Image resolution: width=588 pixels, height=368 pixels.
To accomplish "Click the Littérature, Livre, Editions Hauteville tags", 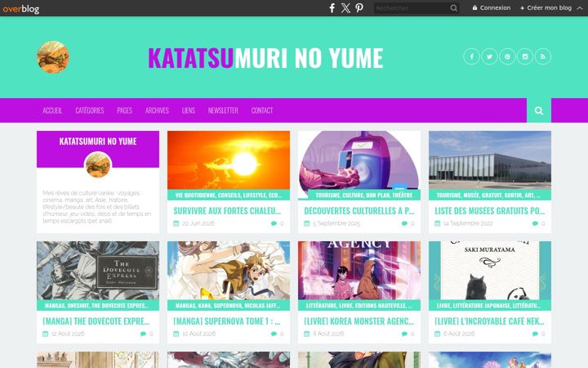I will point(359,305).
